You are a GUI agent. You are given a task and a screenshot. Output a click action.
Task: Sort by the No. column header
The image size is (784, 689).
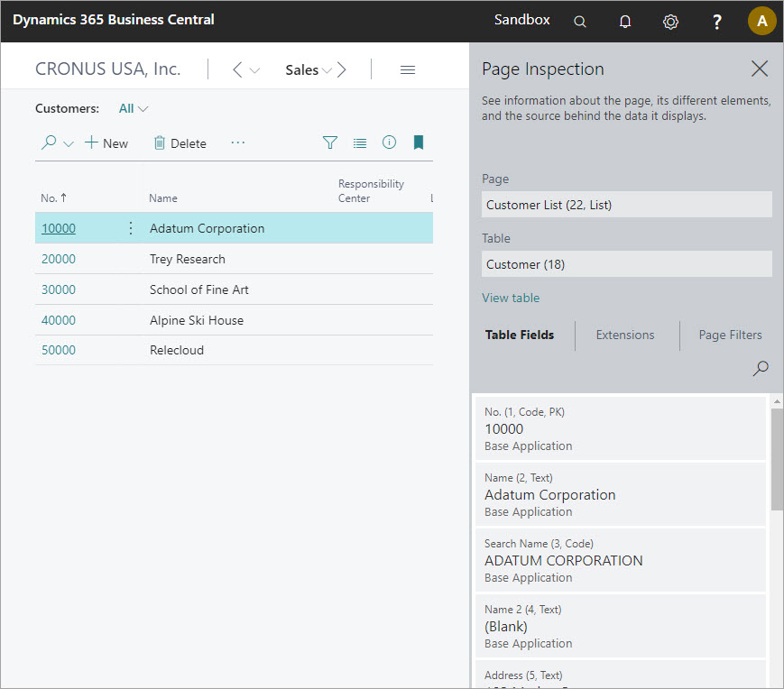(x=53, y=198)
